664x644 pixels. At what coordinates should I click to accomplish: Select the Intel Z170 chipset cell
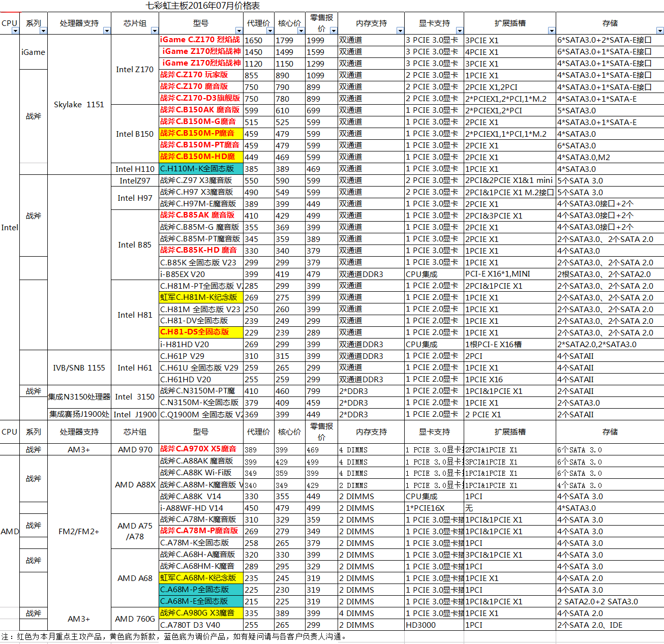point(135,69)
